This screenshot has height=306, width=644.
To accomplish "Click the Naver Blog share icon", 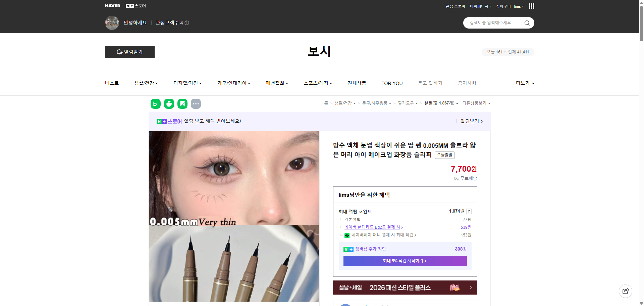I will pos(155,104).
